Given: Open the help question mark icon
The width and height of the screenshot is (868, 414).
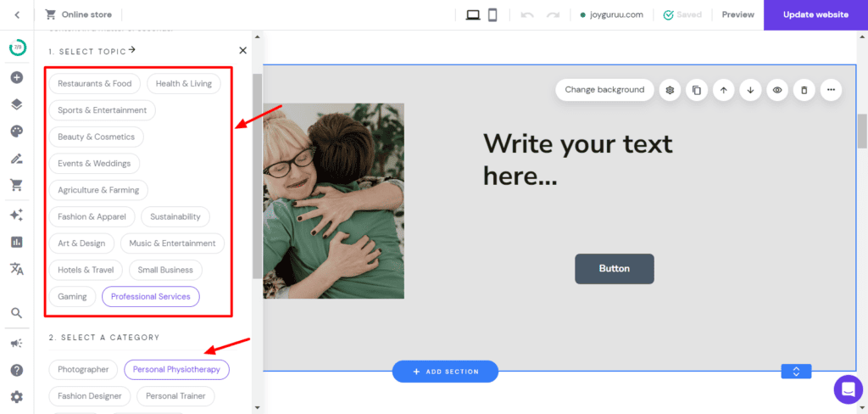Looking at the screenshot, I should [17, 370].
